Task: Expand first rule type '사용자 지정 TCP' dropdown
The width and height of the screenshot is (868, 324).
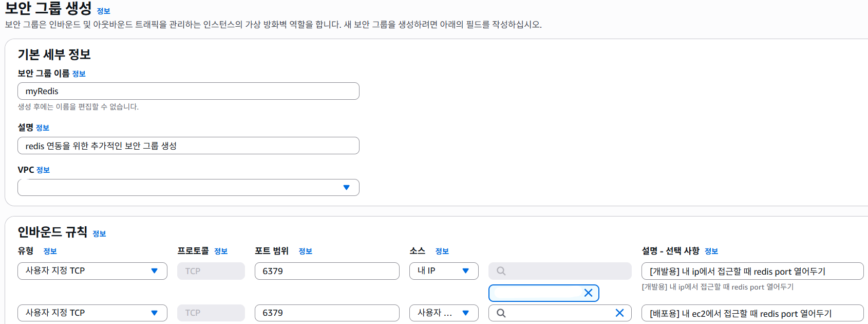Action: click(92, 271)
